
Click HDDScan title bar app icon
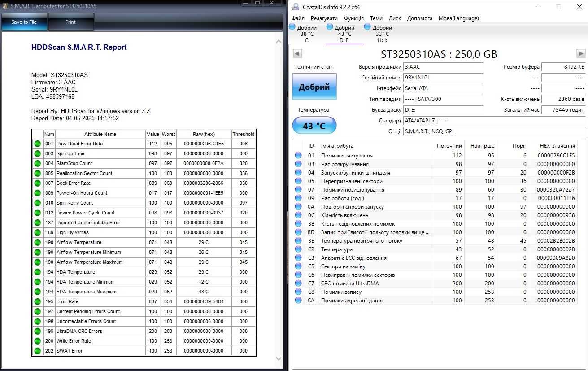[5, 6]
